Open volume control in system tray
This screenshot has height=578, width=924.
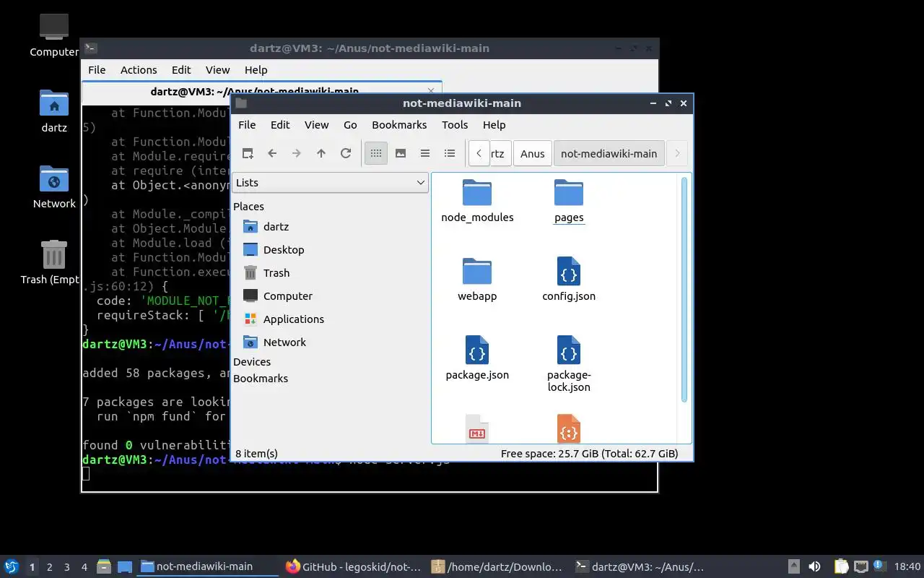(x=814, y=566)
